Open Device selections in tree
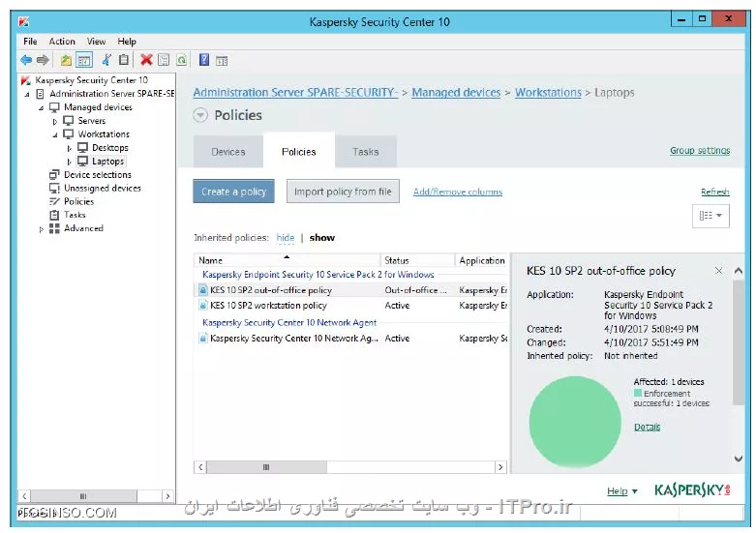The height and width of the screenshot is (533, 756). pyautogui.click(x=98, y=174)
